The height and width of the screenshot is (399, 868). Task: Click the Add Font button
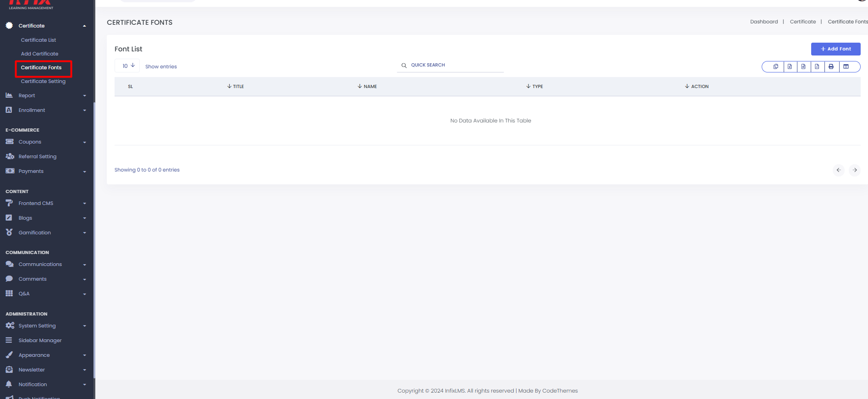pos(835,49)
